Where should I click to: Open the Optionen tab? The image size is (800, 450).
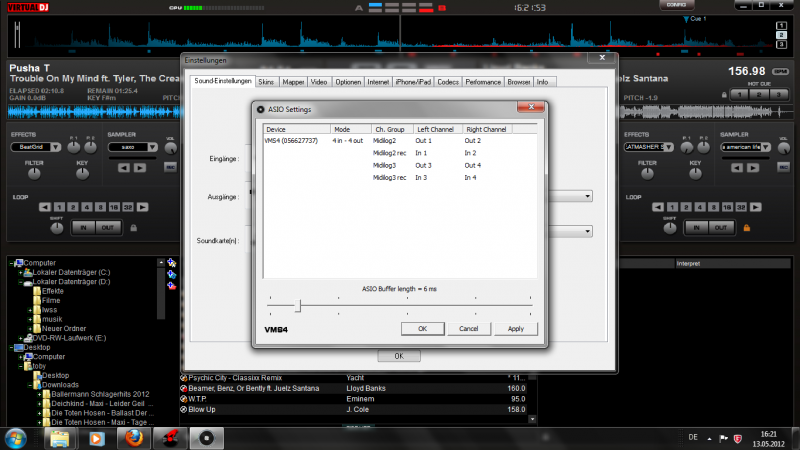click(348, 82)
